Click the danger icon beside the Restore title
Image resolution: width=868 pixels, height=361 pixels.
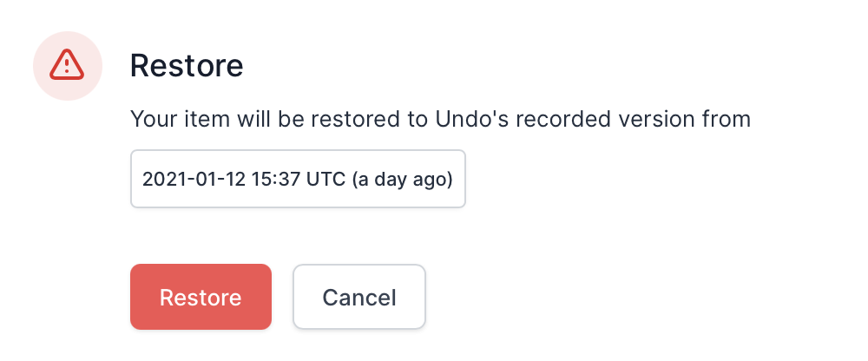[x=67, y=64]
